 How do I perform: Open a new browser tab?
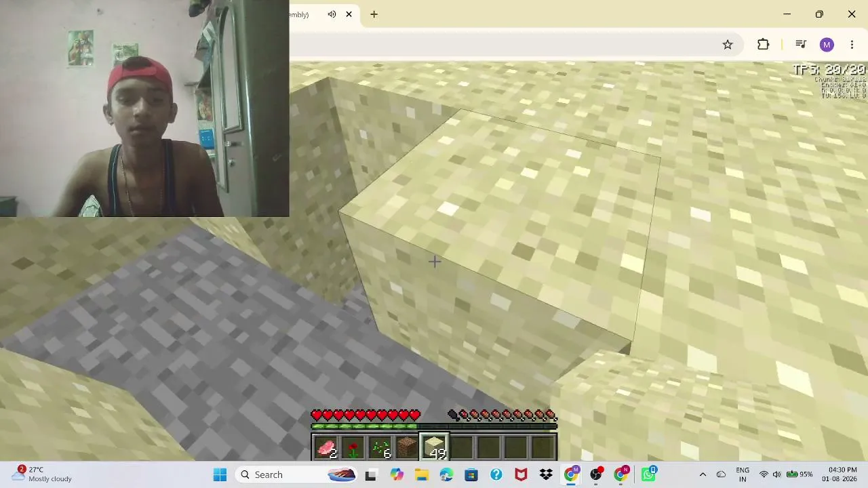(374, 14)
